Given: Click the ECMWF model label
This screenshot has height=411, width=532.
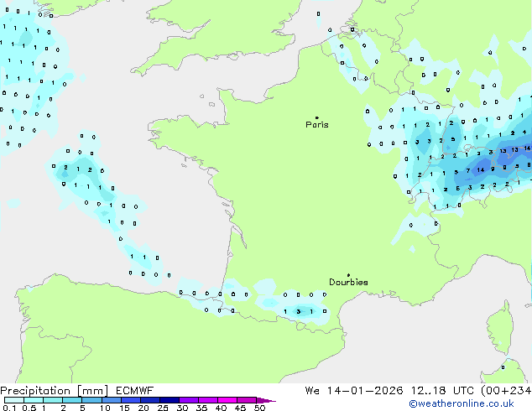Looking at the screenshot, I should 135,391.
